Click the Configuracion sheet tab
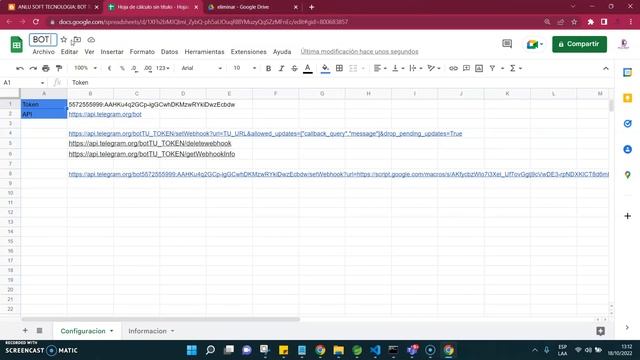This screenshot has width=640, height=360. 87,331
